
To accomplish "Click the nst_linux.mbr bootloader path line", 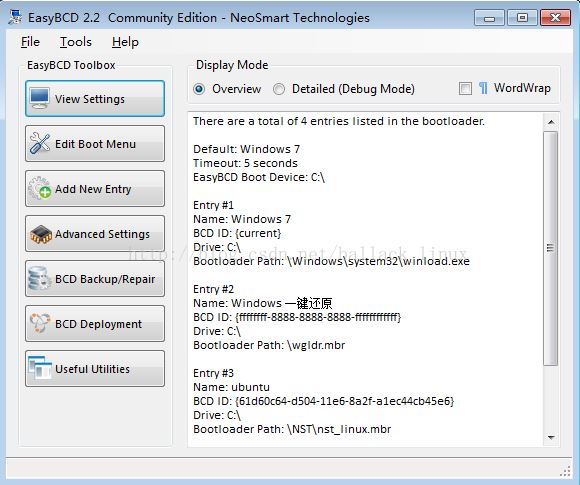I will click(x=292, y=429).
